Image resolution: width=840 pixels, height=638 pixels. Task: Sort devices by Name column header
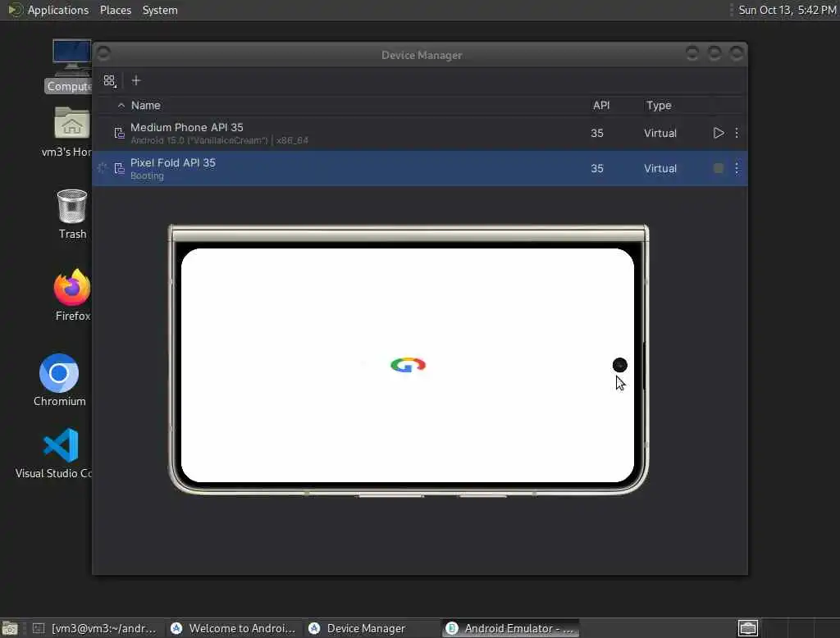[x=146, y=106]
